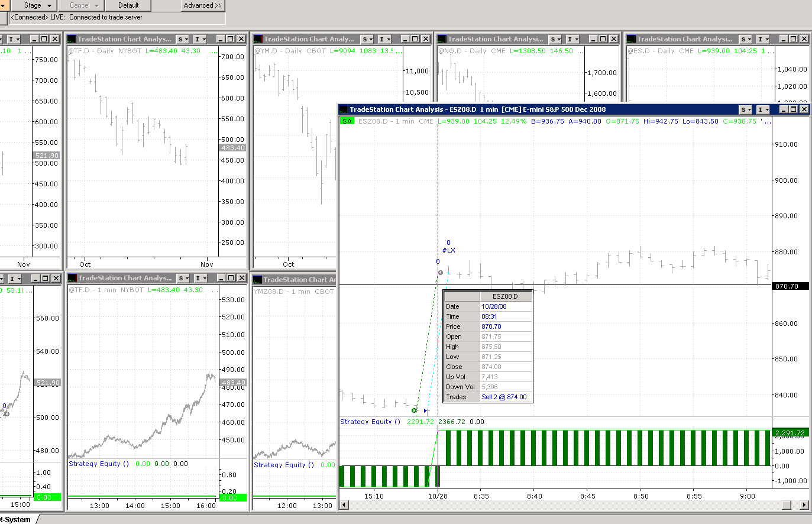Screen dimensions: 812x524
Task: Click the TF.D 1 min chart window icon
Action: (x=72, y=278)
